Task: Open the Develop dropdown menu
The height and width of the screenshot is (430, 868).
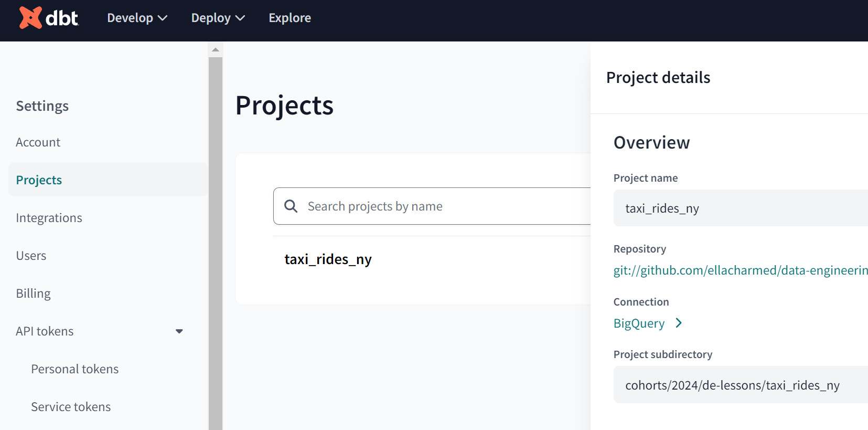Action: [x=137, y=18]
